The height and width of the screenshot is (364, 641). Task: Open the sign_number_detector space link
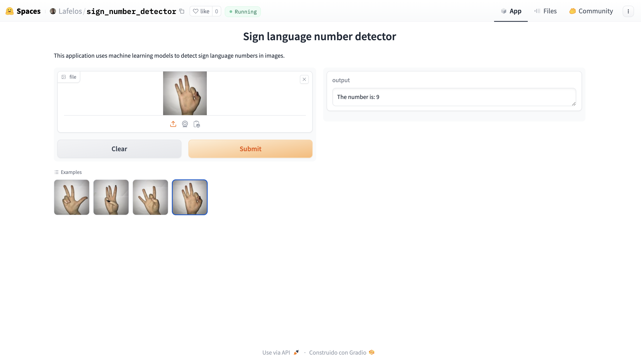(131, 11)
